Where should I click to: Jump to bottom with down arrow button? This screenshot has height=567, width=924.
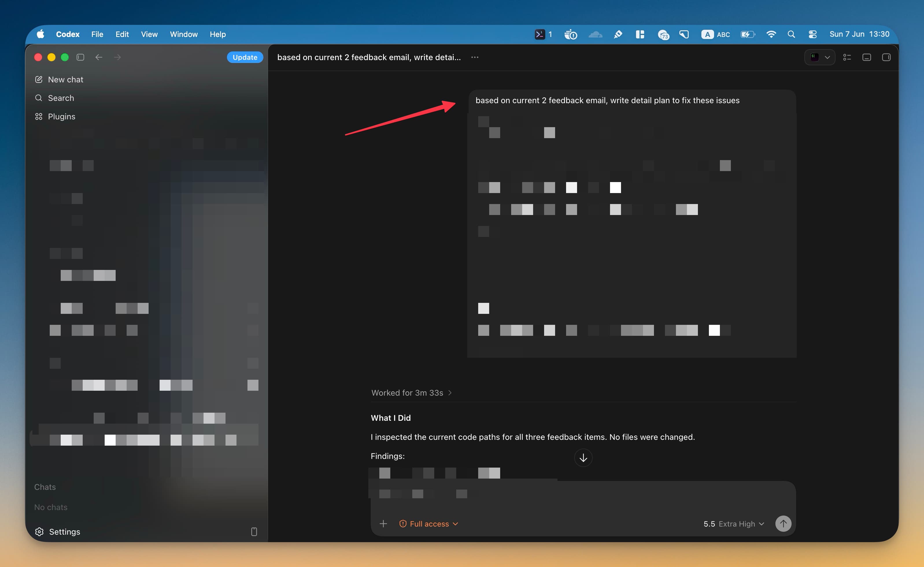point(583,458)
